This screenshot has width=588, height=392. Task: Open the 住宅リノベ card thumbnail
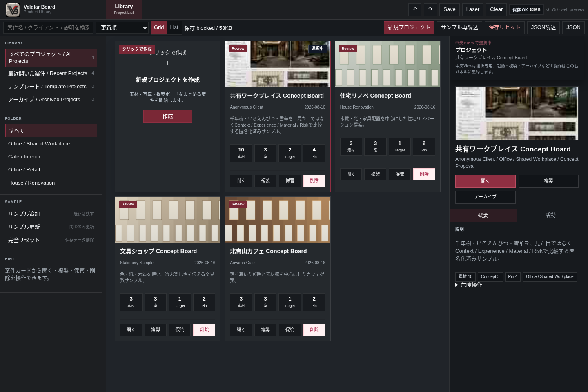(x=388, y=64)
